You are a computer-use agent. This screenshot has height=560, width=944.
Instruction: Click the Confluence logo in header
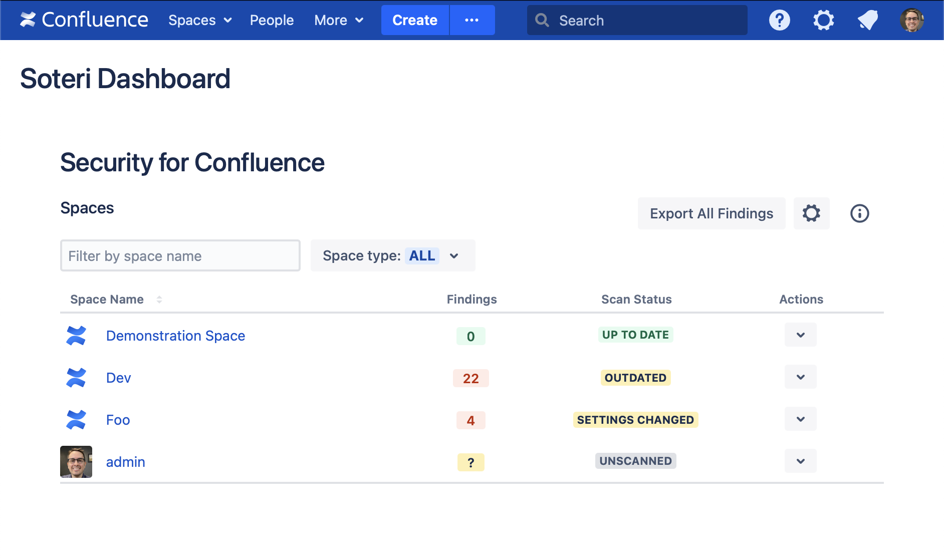pyautogui.click(x=84, y=20)
